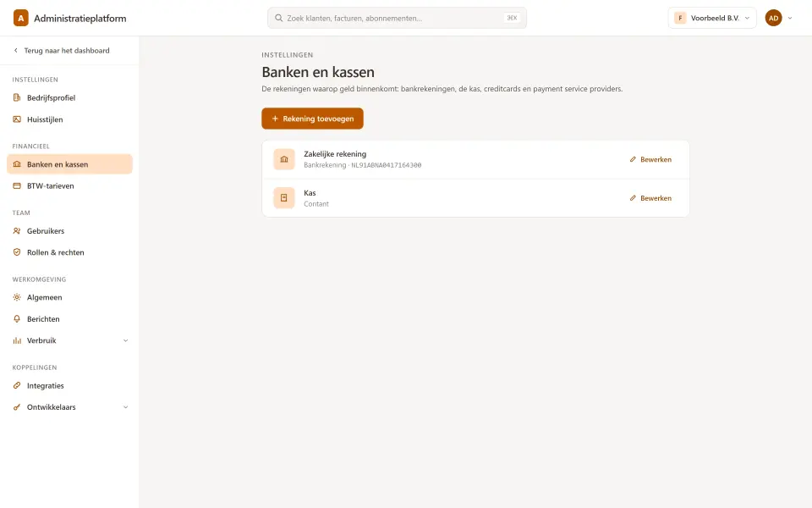
Task: Select Banken en kassen menu item
Action: [69, 164]
